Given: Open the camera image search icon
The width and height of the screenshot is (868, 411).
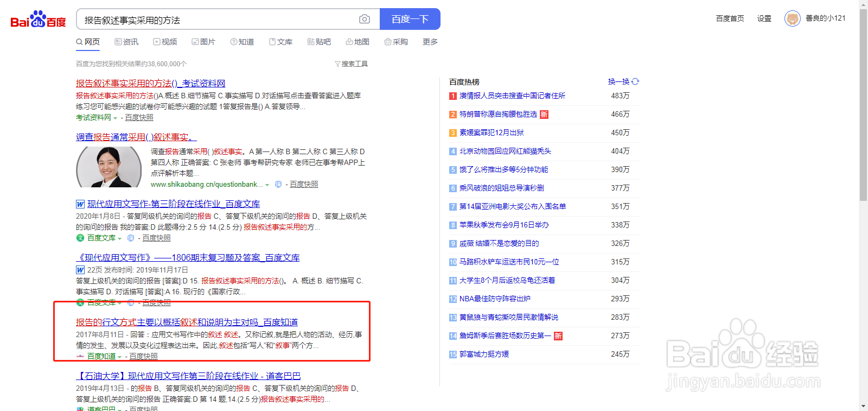Looking at the screenshot, I should [x=365, y=19].
